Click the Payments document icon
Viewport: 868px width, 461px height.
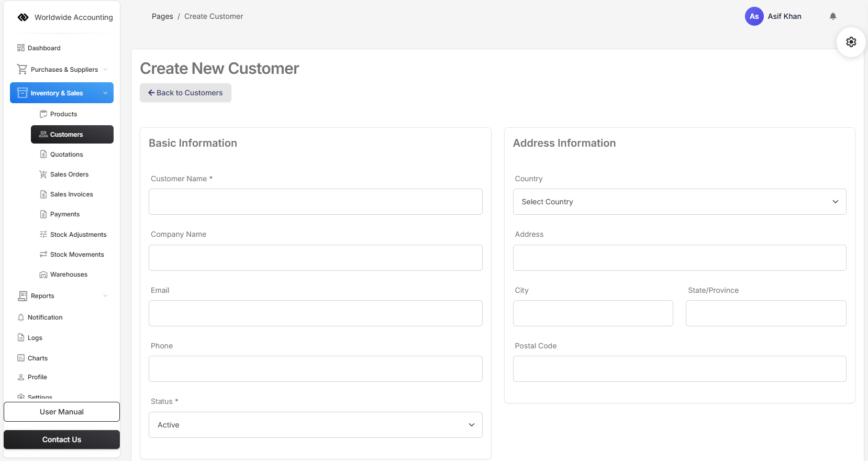click(43, 214)
